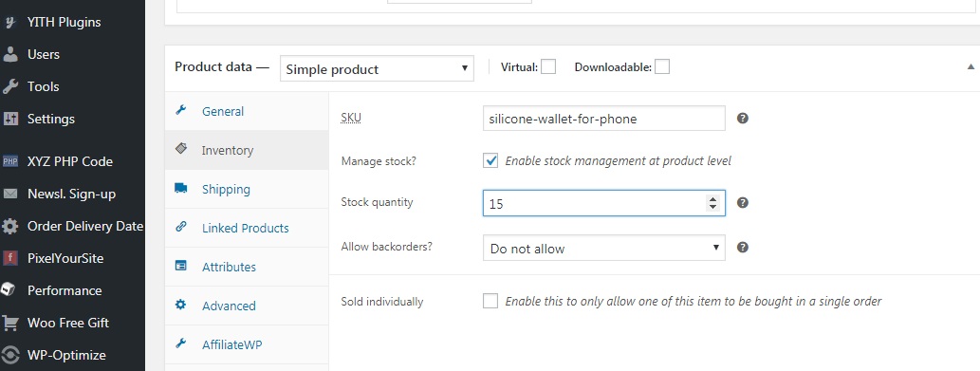
Task: Click the Tools wrench icon
Action: [10, 86]
